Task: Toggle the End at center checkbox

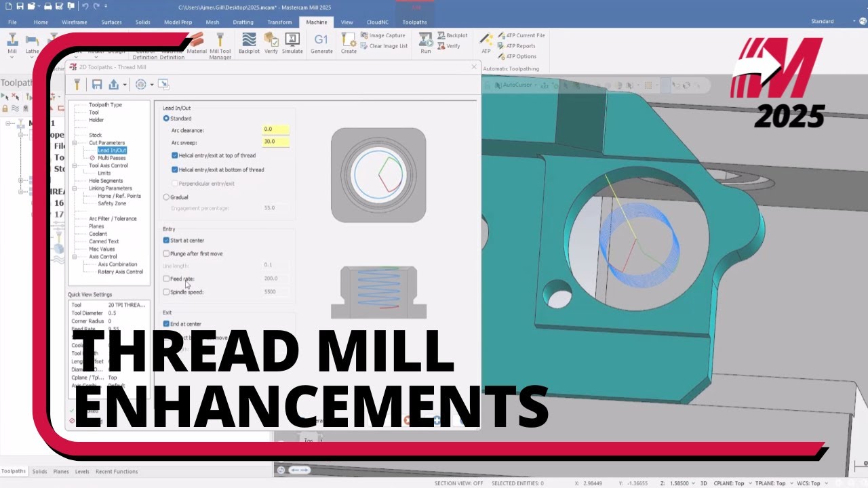Action: click(166, 324)
